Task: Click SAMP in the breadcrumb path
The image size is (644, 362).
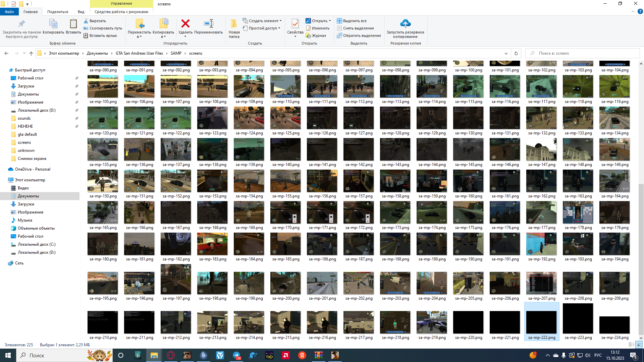Action: 176,53
